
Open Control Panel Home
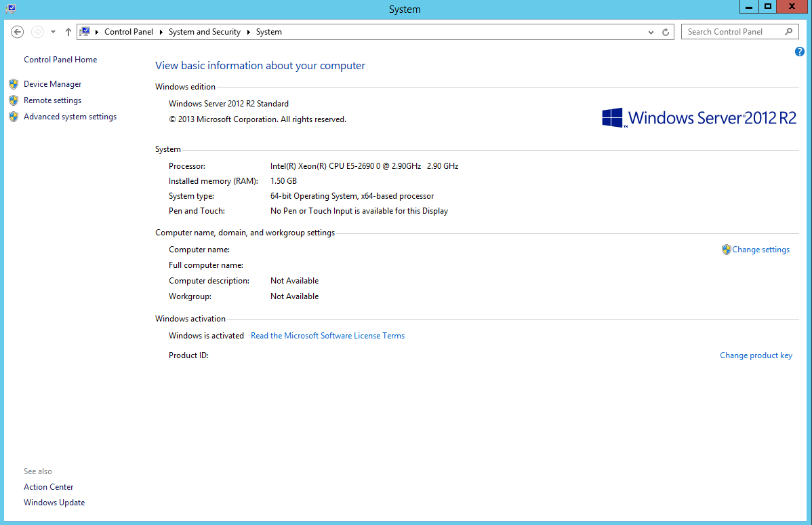click(60, 60)
